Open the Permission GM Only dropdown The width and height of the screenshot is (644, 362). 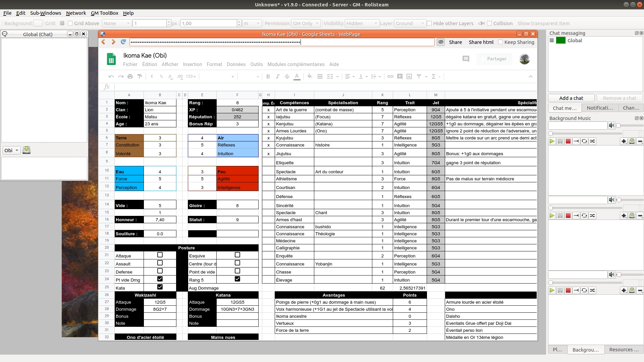[306, 23]
